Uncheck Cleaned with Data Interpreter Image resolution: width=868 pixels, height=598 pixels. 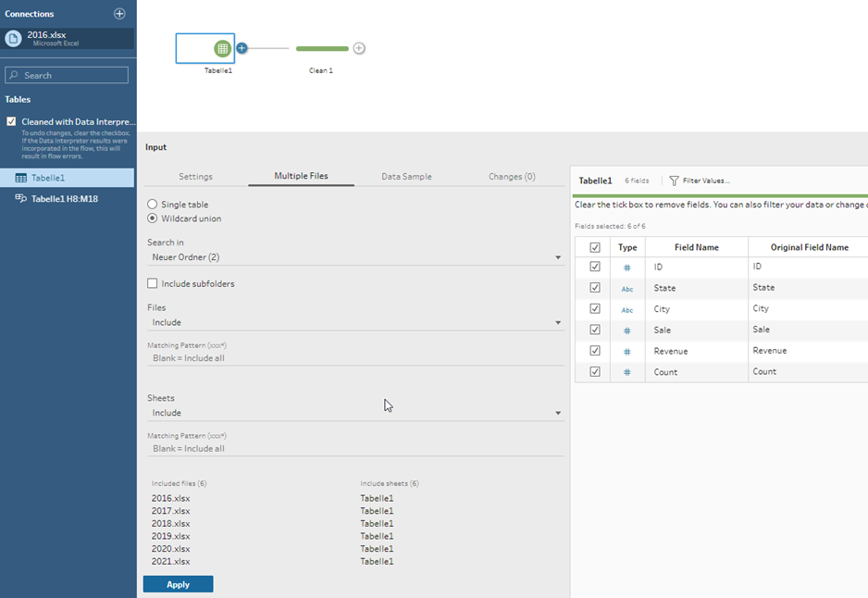pos(11,121)
